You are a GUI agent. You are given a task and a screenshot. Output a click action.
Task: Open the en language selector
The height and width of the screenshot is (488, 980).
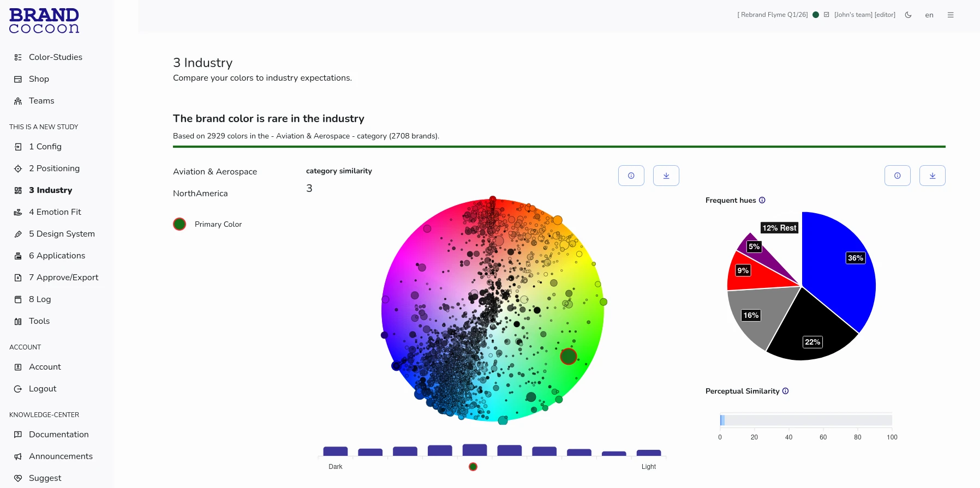[929, 15]
